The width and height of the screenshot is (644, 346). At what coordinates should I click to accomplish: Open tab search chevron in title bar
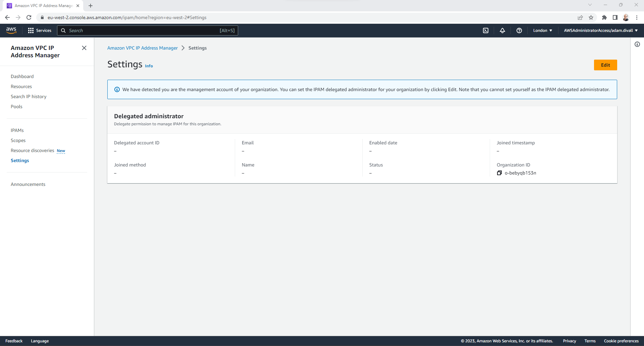point(590,5)
